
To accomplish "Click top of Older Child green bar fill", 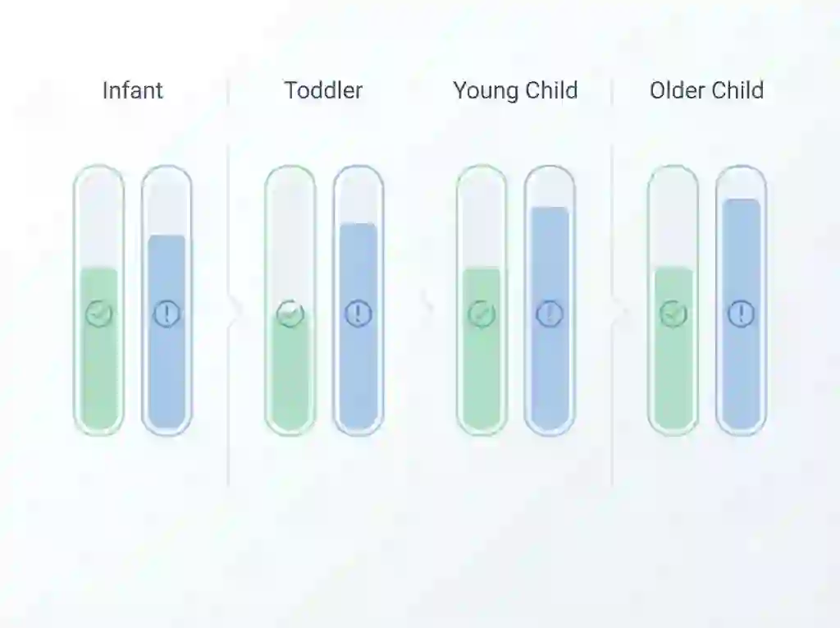I will 673,270.
